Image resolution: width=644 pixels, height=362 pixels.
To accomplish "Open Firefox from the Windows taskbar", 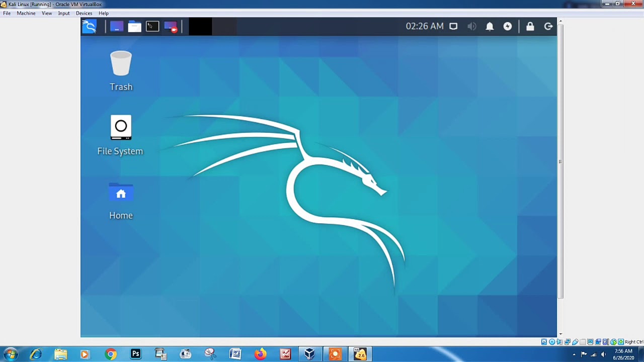I will click(x=260, y=354).
